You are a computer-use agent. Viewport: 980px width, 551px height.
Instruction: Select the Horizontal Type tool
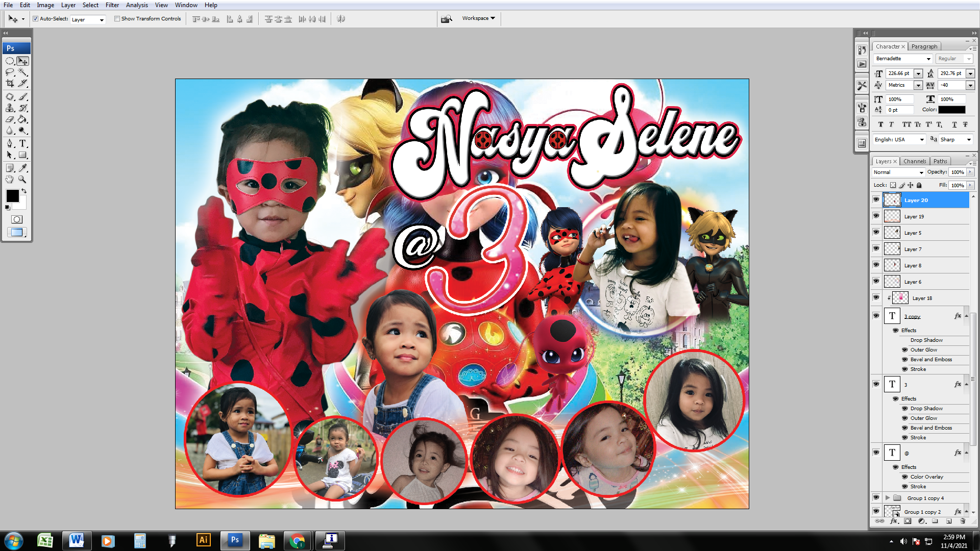click(23, 143)
